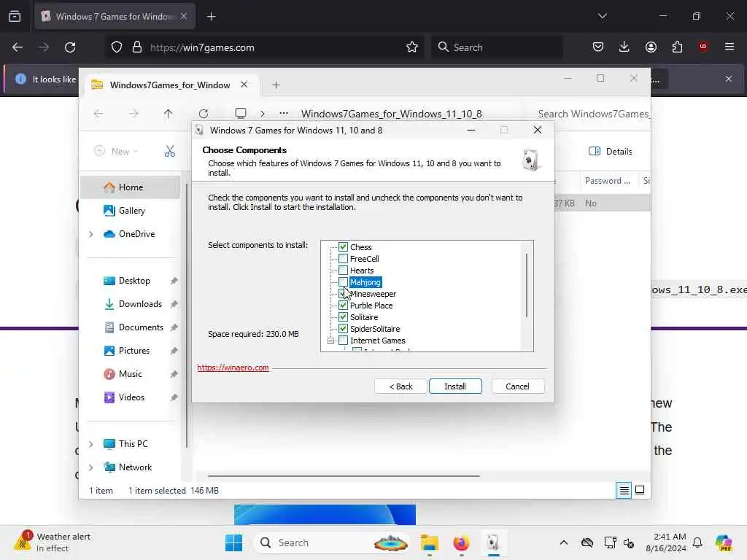Check the FreeCell component checkbox

343,259
